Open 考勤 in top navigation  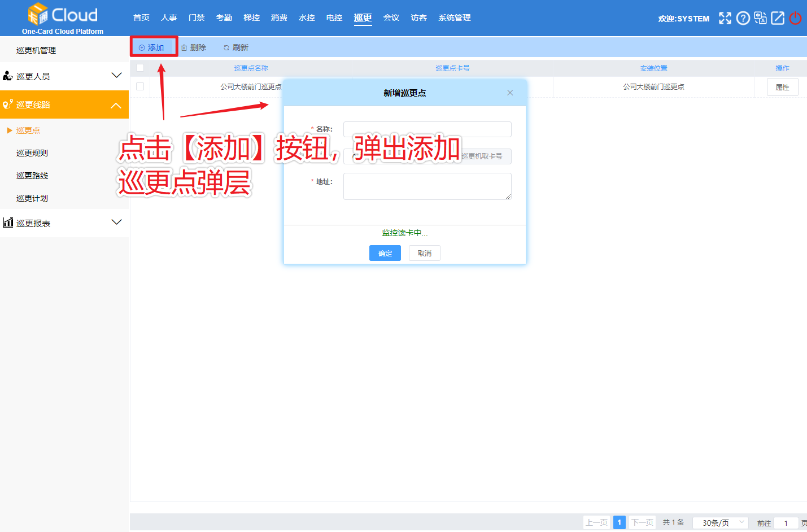pyautogui.click(x=224, y=18)
